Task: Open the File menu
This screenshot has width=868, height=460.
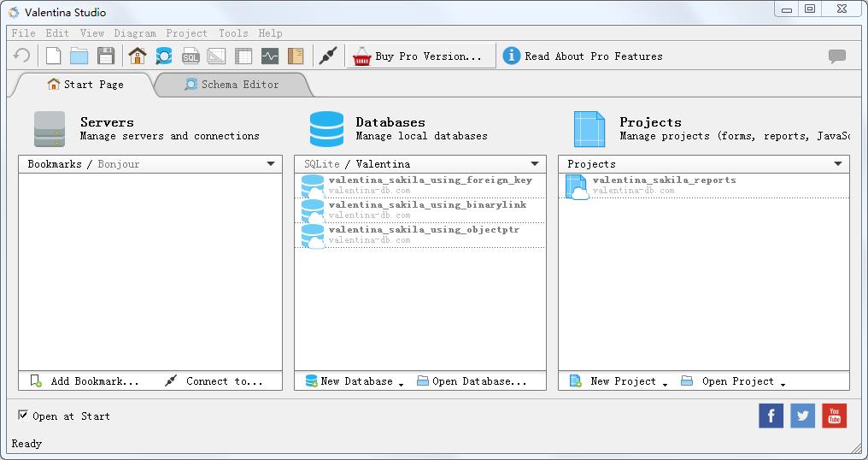Action: [x=24, y=33]
